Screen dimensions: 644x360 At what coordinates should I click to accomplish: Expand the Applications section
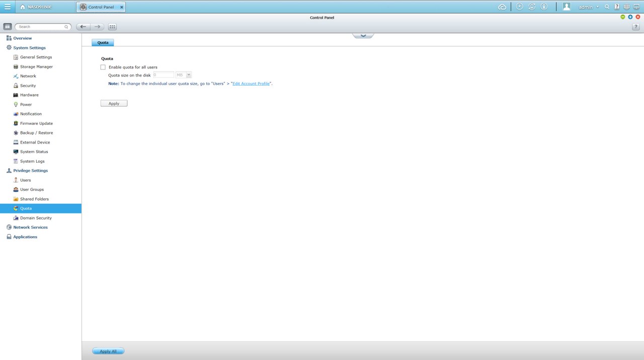tap(25, 237)
